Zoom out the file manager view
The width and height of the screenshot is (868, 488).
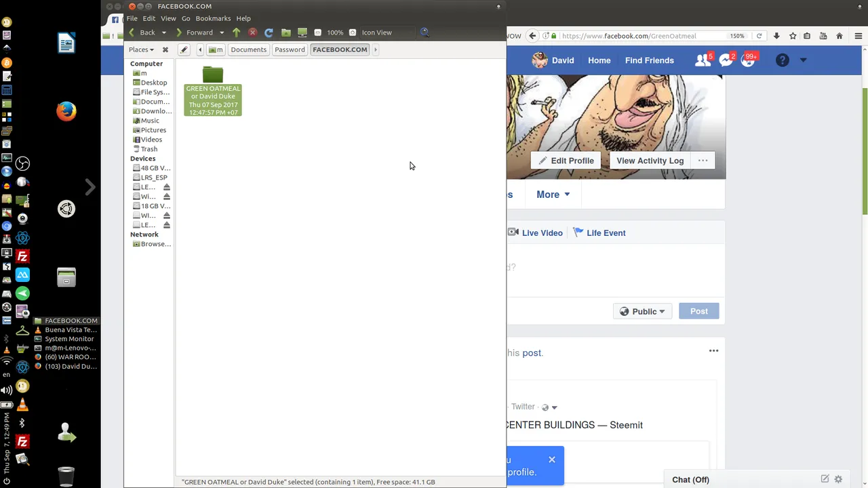[317, 33]
